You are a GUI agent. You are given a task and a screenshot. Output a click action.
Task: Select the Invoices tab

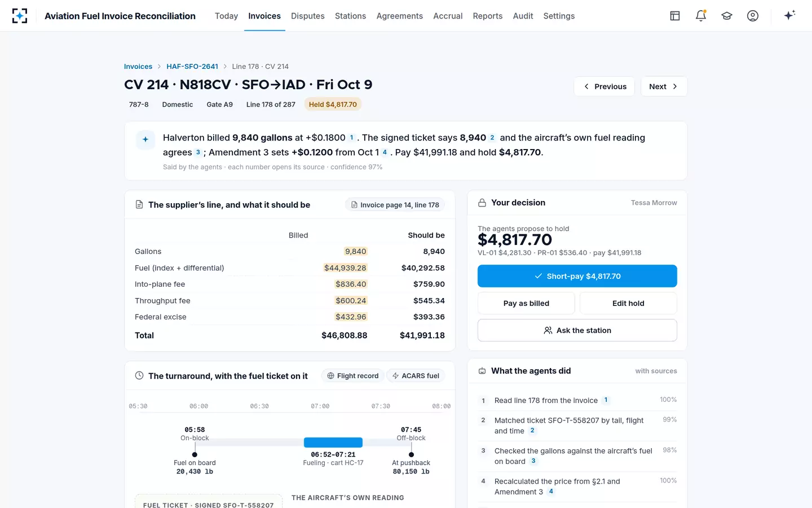click(x=264, y=16)
